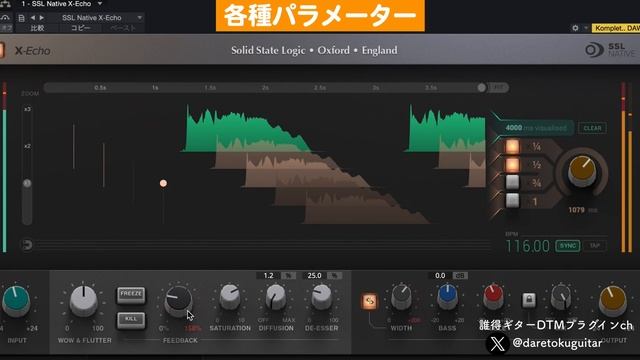Open the preset list document icon

22,18
